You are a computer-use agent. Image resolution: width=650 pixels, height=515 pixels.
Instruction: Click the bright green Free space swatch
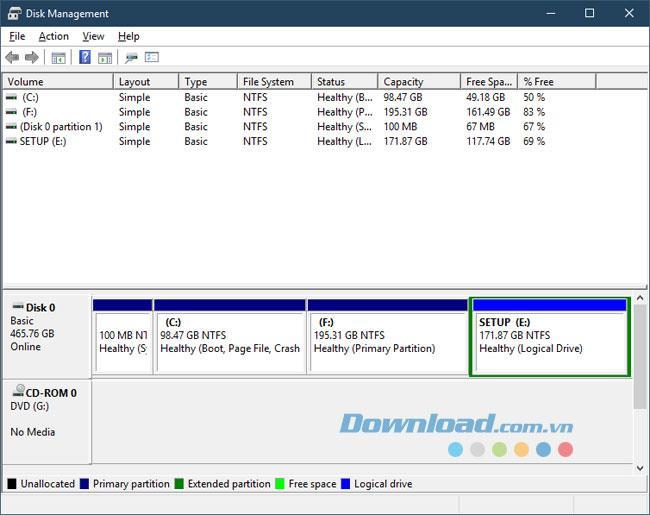tap(280, 483)
